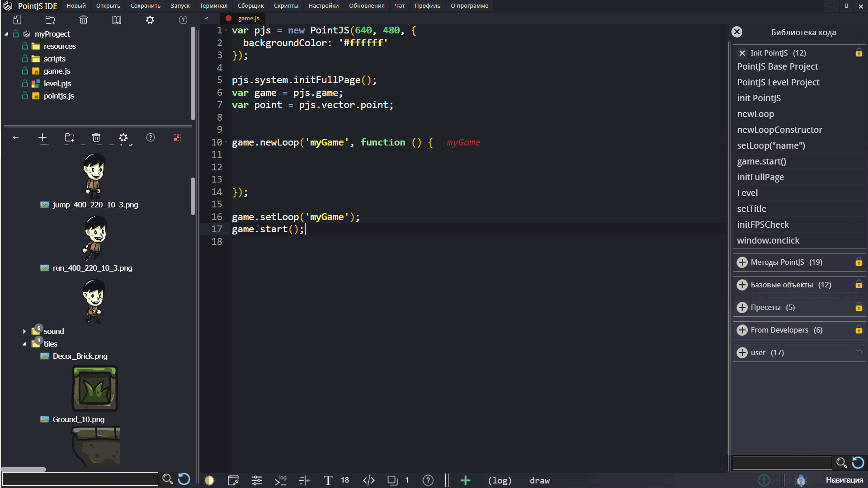Viewport: 868px width, 488px height.
Task: Click the code tags icon
Action: (x=369, y=480)
